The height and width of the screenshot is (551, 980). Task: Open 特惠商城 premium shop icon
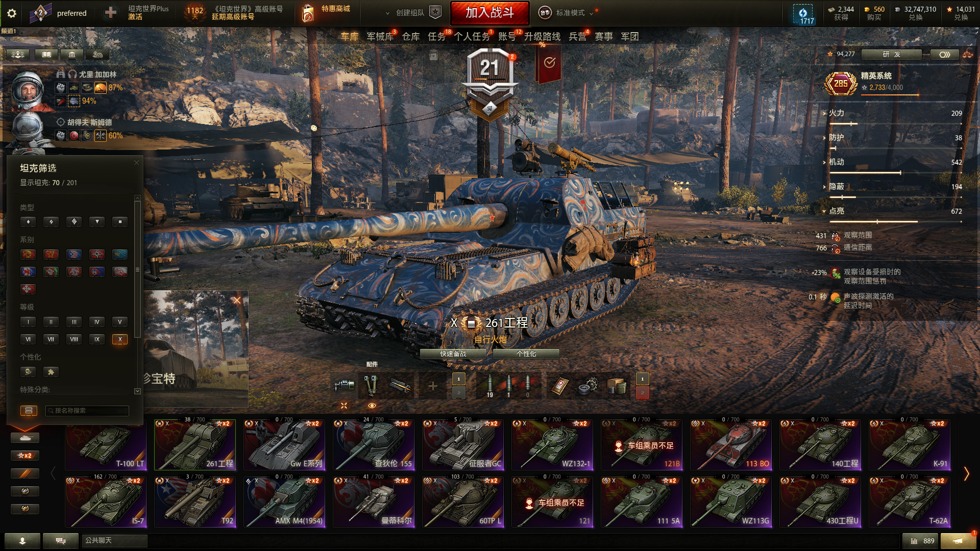pyautogui.click(x=308, y=13)
